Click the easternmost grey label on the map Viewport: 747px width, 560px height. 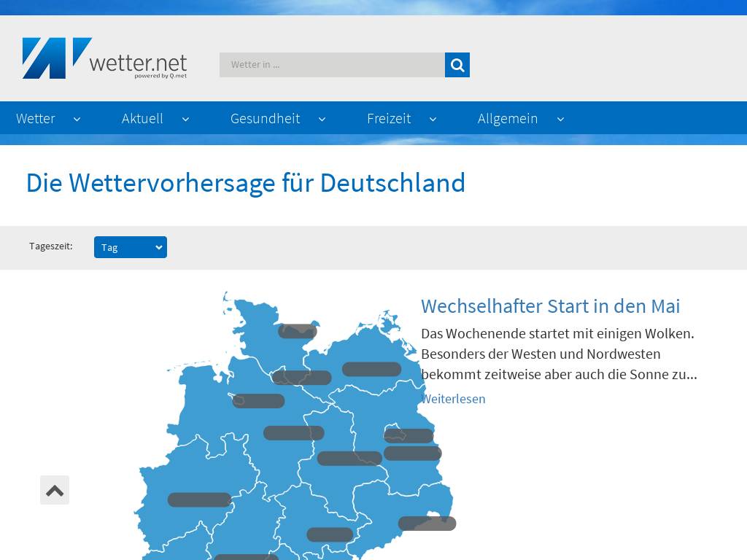[x=427, y=524]
